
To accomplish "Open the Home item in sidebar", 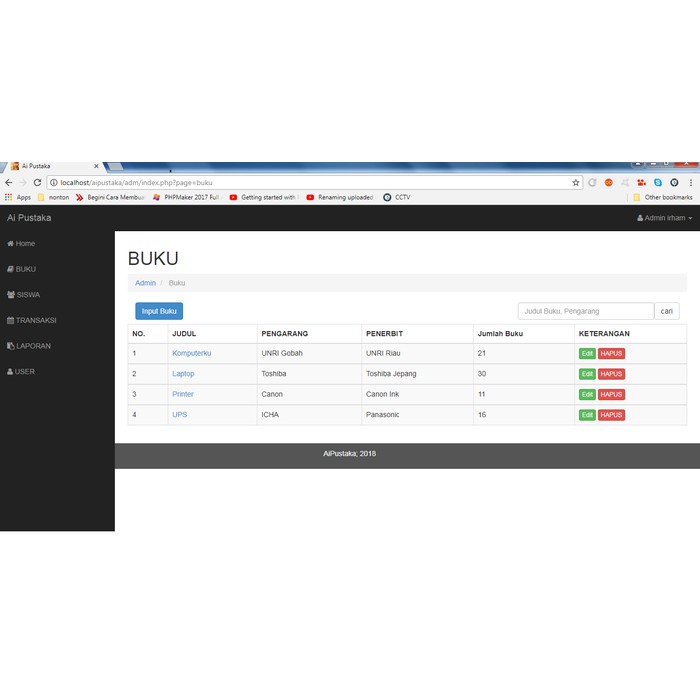I will [x=22, y=243].
